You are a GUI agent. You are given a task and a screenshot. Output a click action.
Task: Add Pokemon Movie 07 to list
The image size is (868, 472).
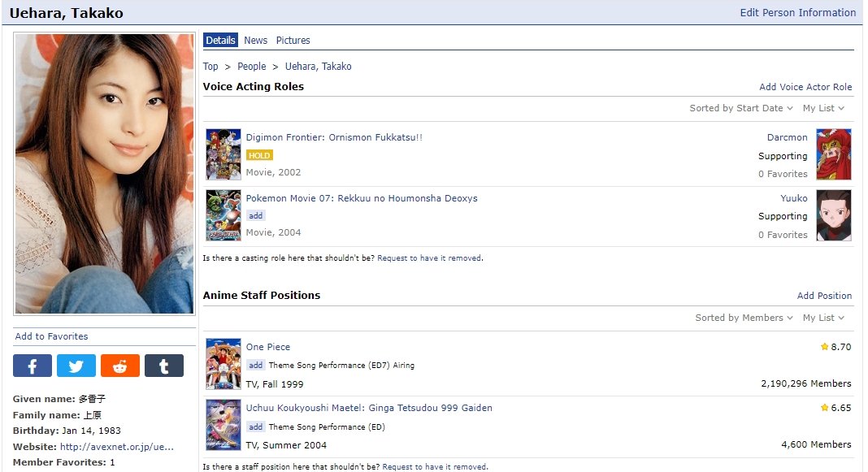(256, 216)
